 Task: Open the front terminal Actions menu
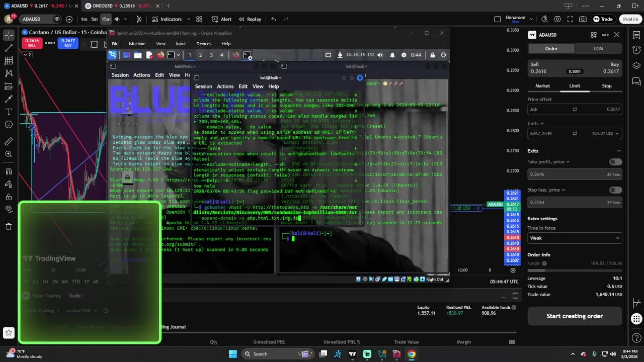coord(225,86)
